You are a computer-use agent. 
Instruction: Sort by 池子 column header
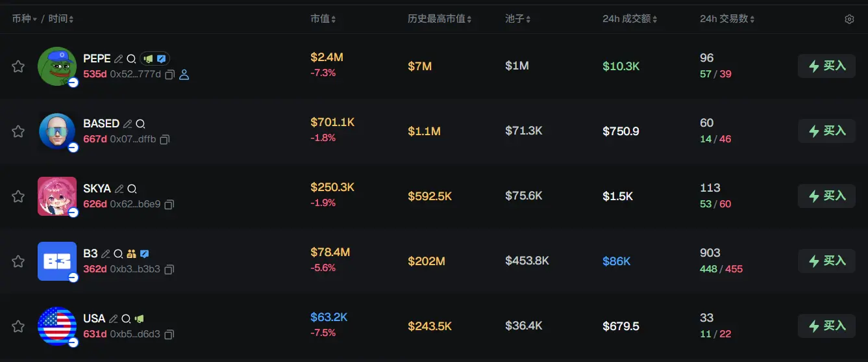[x=518, y=19]
